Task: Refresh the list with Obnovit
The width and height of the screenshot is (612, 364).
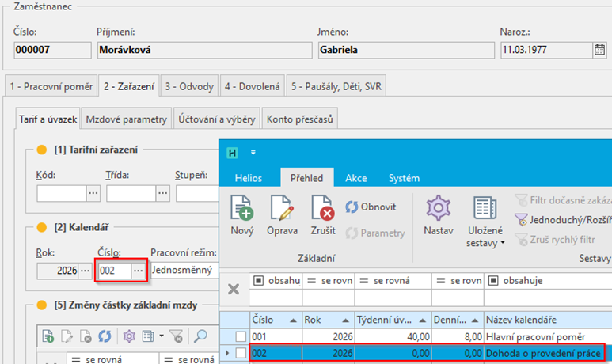Action: point(371,207)
